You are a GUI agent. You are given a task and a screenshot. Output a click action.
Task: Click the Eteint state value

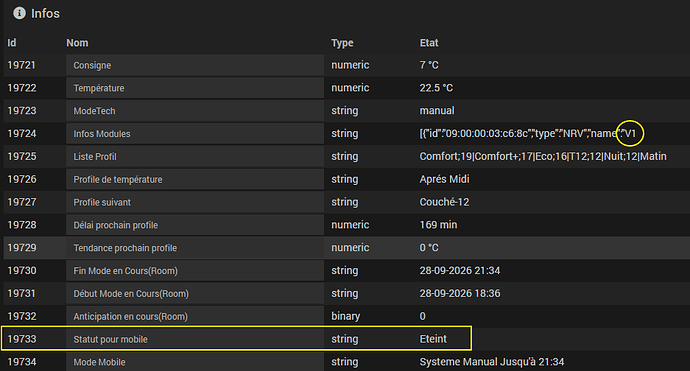pyautogui.click(x=433, y=339)
